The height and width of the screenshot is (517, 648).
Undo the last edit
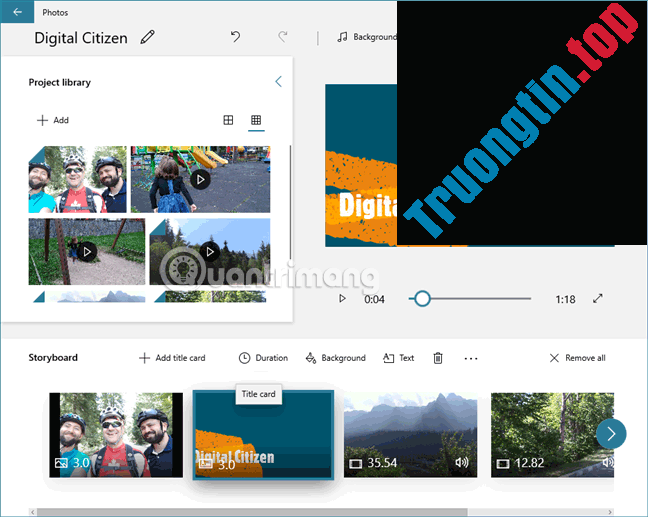coord(236,37)
